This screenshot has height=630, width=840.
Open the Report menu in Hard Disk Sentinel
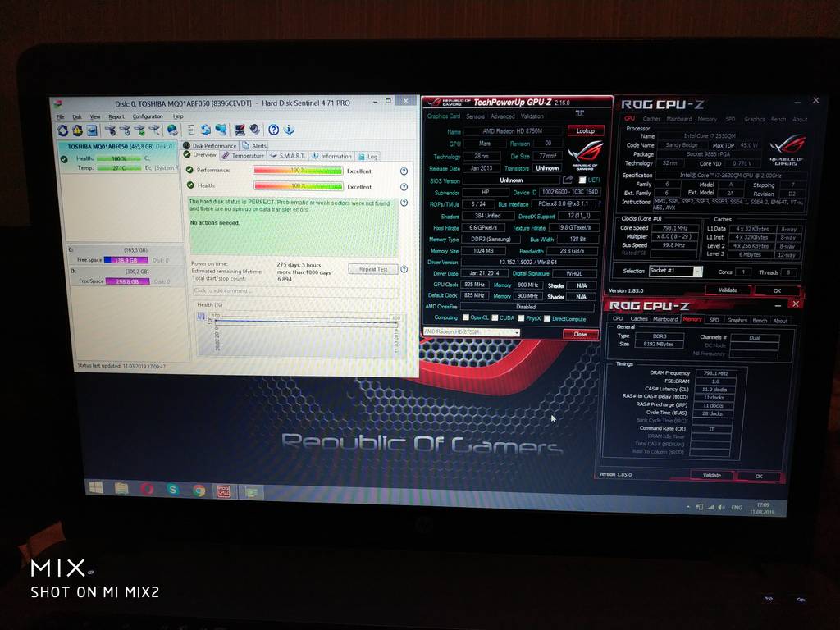[116, 116]
